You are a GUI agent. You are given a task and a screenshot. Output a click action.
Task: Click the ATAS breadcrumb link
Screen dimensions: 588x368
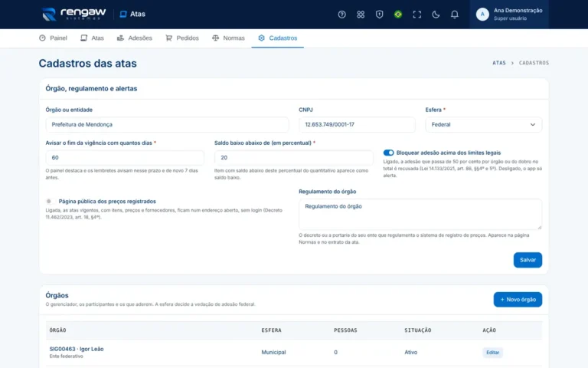point(498,63)
